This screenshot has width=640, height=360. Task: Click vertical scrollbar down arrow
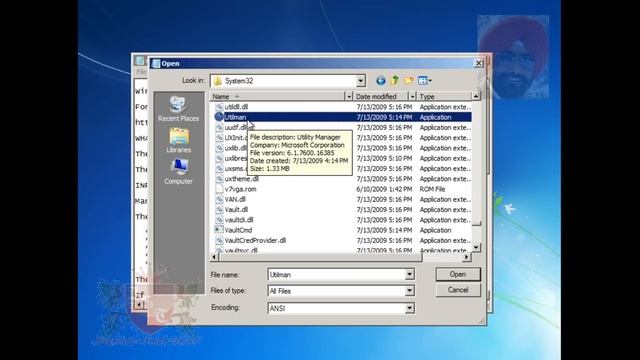click(476, 248)
